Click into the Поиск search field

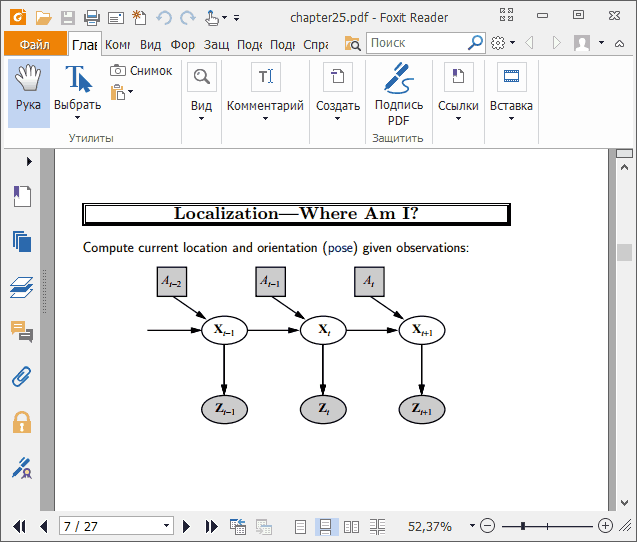417,43
